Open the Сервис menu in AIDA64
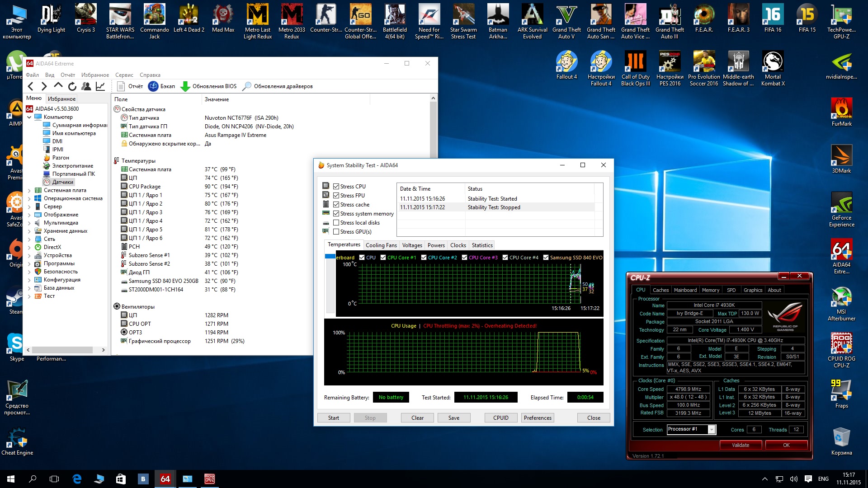The image size is (868, 488). click(124, 75)
